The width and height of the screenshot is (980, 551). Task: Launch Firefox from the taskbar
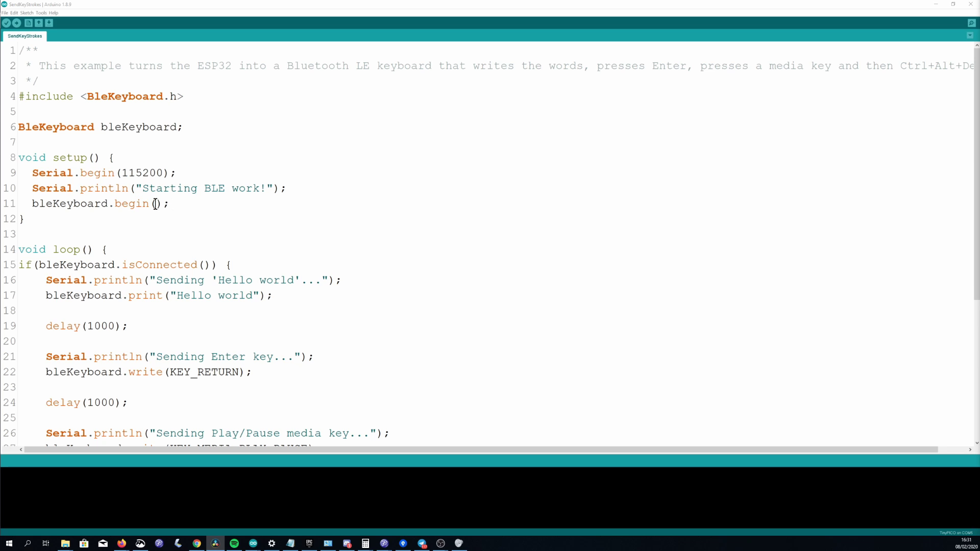coord(121,543)
